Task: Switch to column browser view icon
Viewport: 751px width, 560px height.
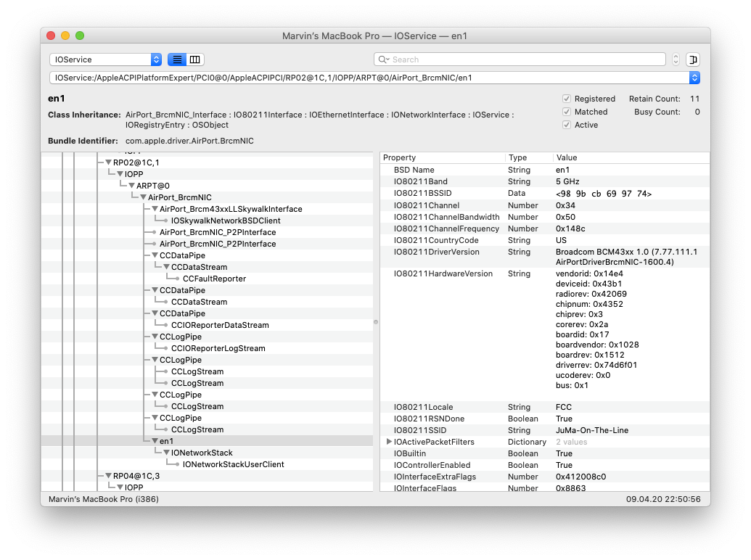Action: click(x=195, y=59)
